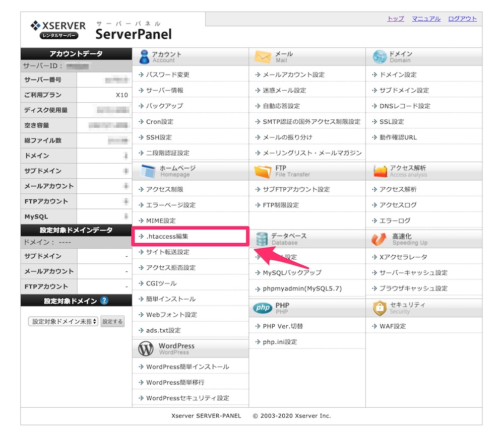Viewport: 504px width, 439px height.
Task: Open the 設定対象ドメイン dropdown
Action: pos(63,322)
